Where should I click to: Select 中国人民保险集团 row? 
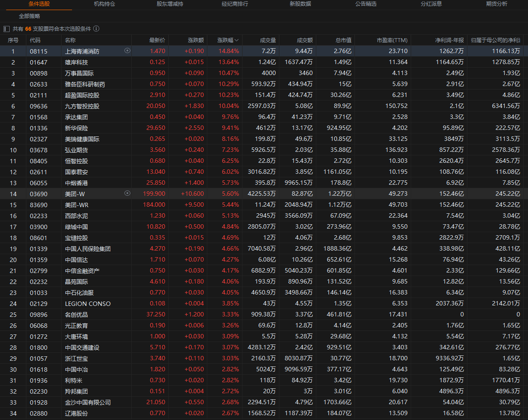[x=264, y=248]
